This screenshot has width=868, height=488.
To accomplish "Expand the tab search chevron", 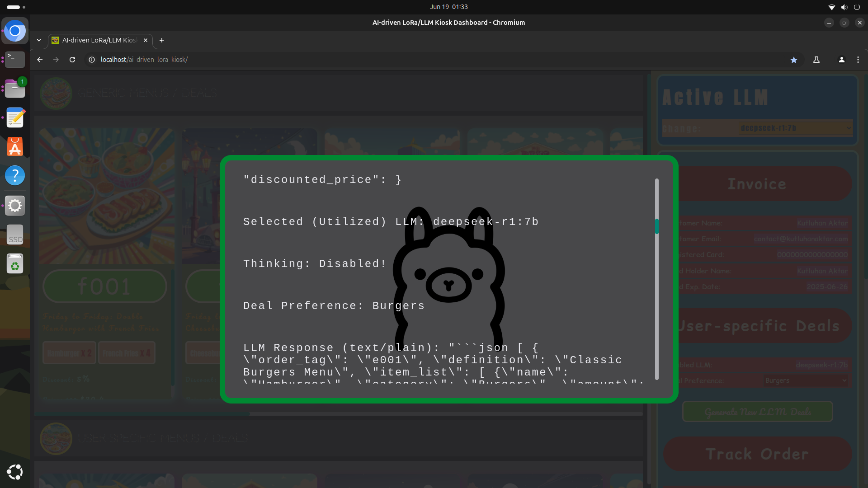I will (x=39, y=40).
